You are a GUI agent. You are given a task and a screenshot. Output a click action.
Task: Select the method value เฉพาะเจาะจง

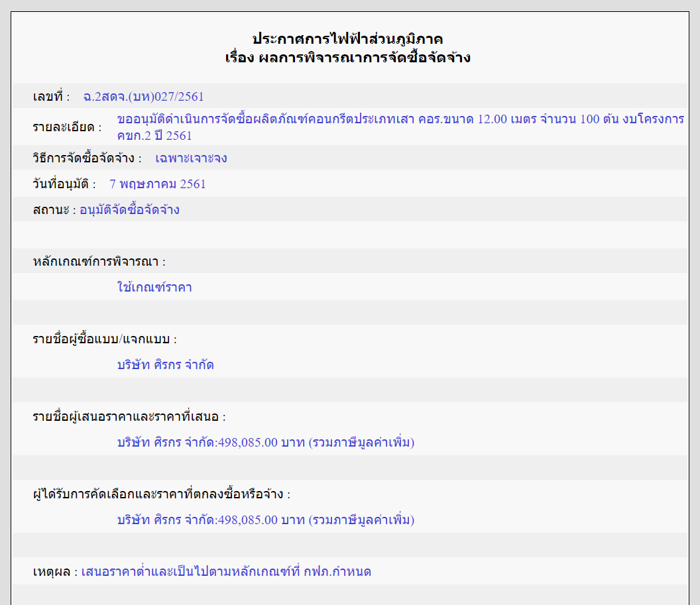pyautogui.click(x=191, y=158)
